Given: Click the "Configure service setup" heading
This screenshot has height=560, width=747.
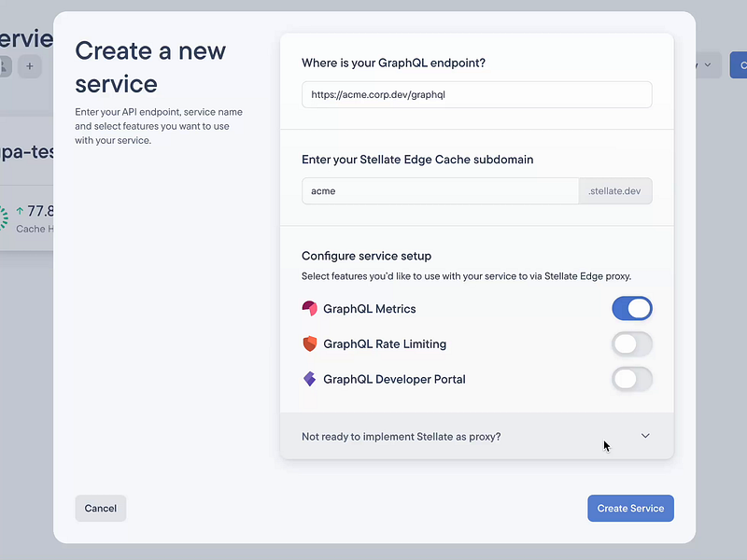Looking at the screenshot, I should [366, 256].
